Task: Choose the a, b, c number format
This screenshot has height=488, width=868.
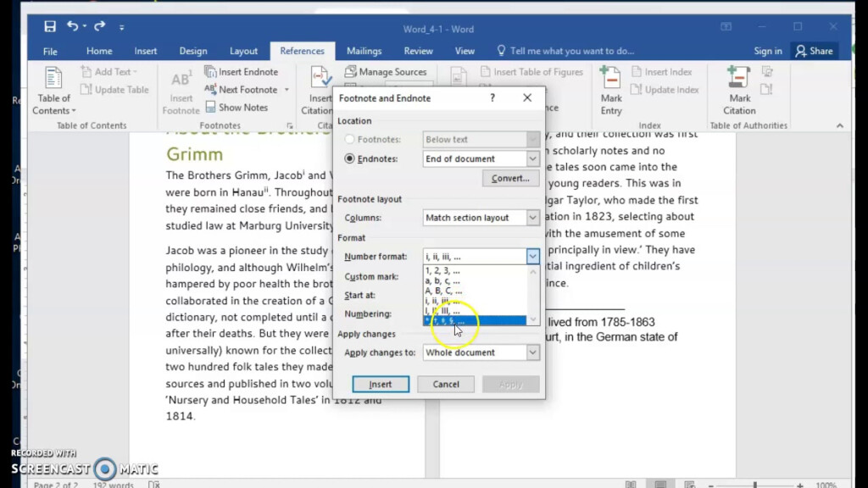Action: click(475, 280)
